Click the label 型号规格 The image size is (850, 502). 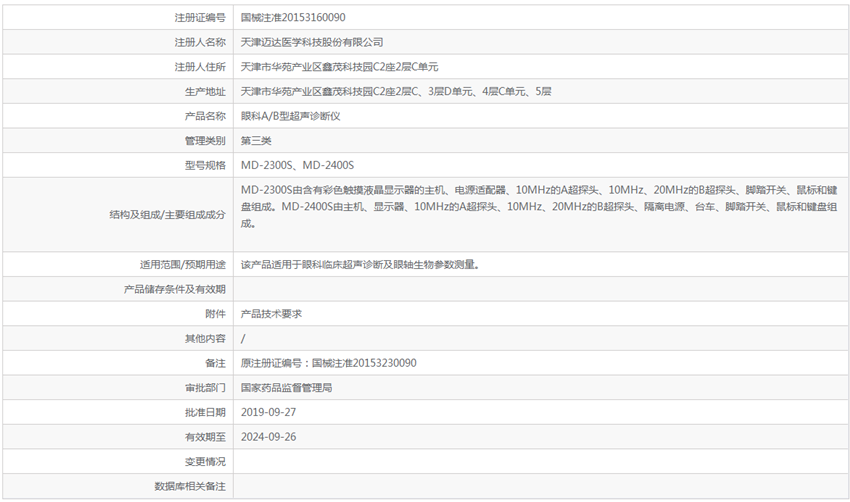[205, 165]
